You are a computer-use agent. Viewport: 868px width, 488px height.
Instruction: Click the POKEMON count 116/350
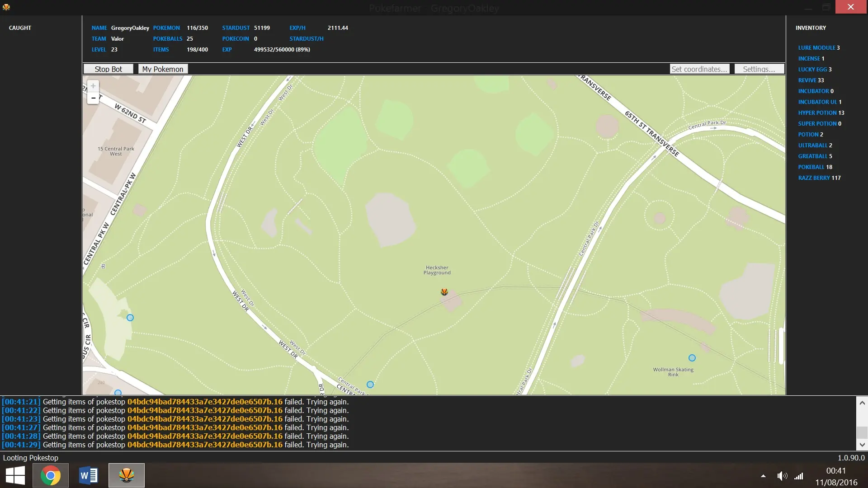198,28
